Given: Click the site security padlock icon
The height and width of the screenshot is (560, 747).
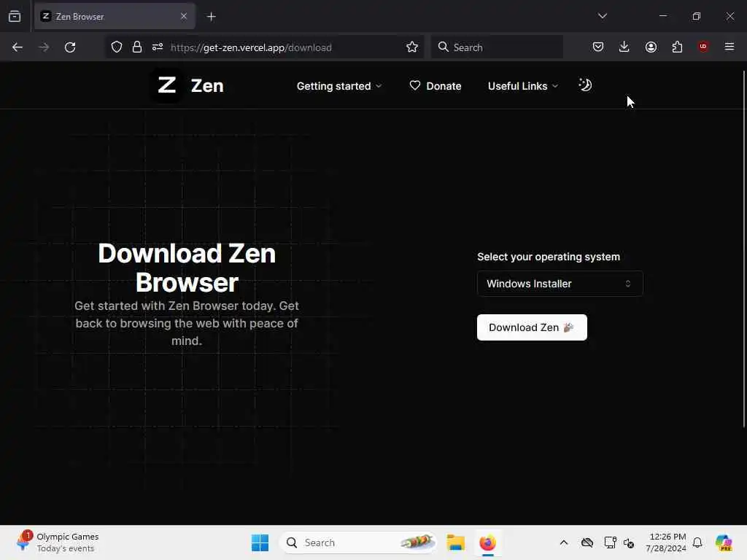Looking at the screenshot, I should point(136,47).
